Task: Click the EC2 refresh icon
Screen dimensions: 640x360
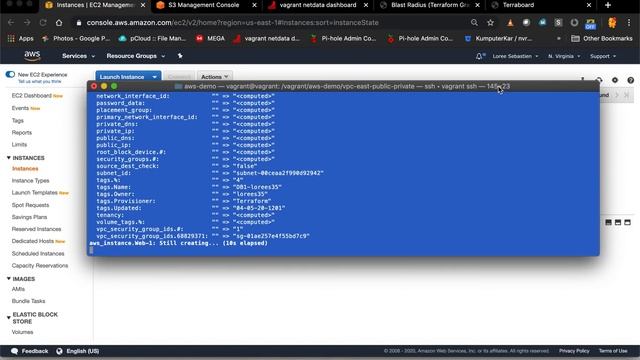Action: pyautogui.click(x=599, y=80)
